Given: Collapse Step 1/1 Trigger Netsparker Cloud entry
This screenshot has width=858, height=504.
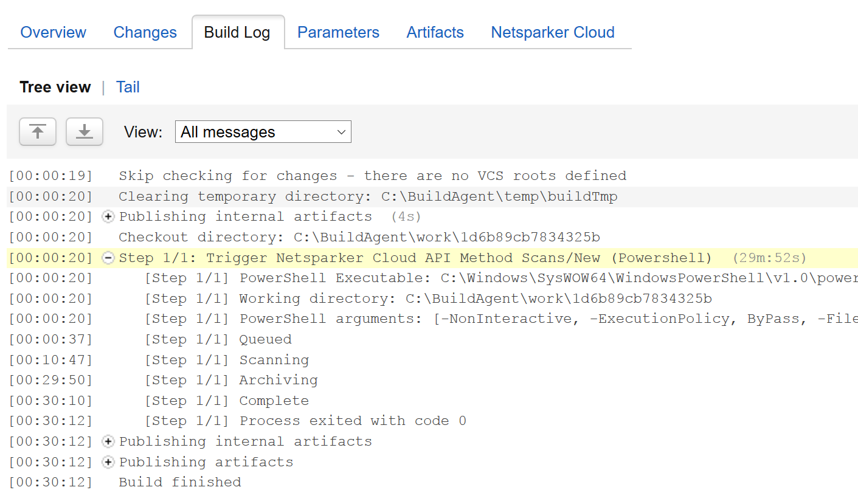Looking at the screenshot, I should pos(108,258).
